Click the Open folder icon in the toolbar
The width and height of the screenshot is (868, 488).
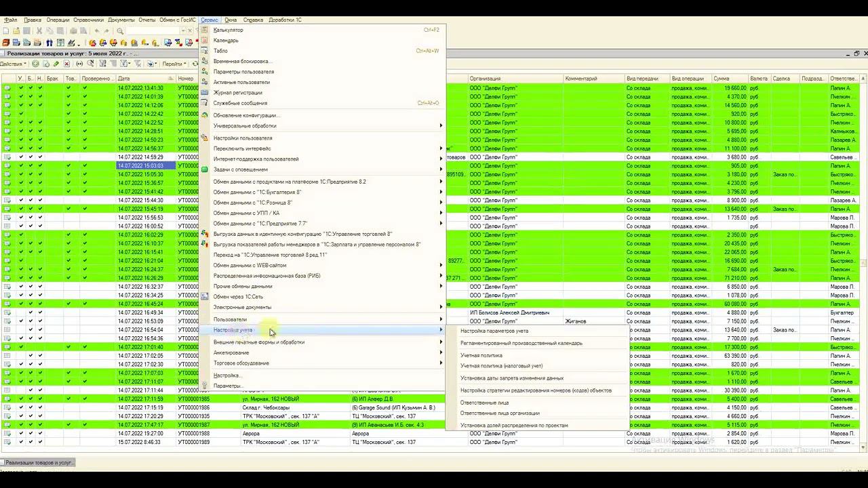click(16, 30)
